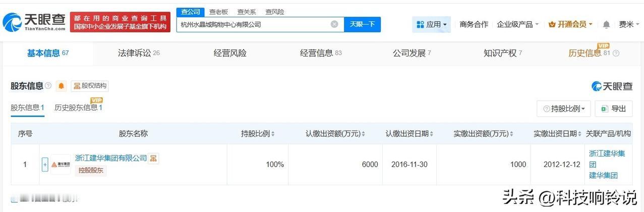Open the 费米 user account menu

(629, 24)
